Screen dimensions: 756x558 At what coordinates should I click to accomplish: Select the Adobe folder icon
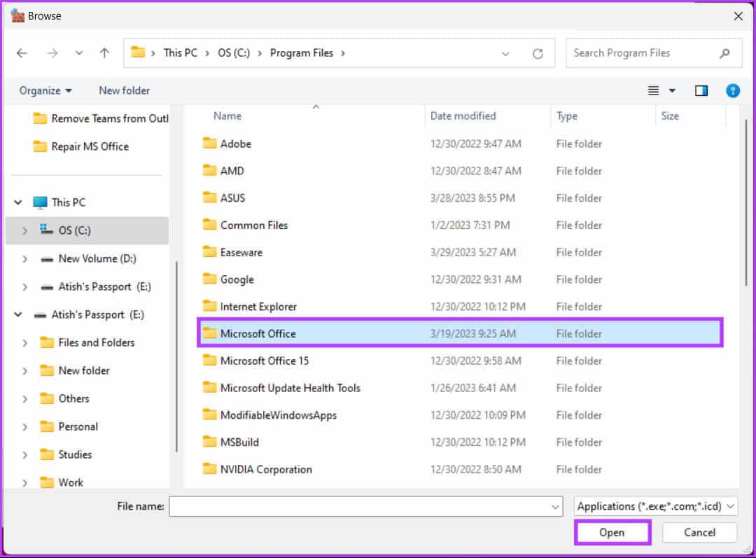click(209, 144)
